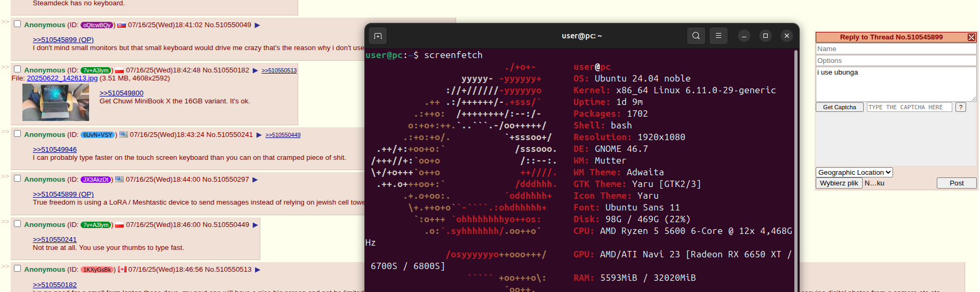Open the post menu arrow for No.510550297
Screen dimensions: 980x292
(255, 180)
